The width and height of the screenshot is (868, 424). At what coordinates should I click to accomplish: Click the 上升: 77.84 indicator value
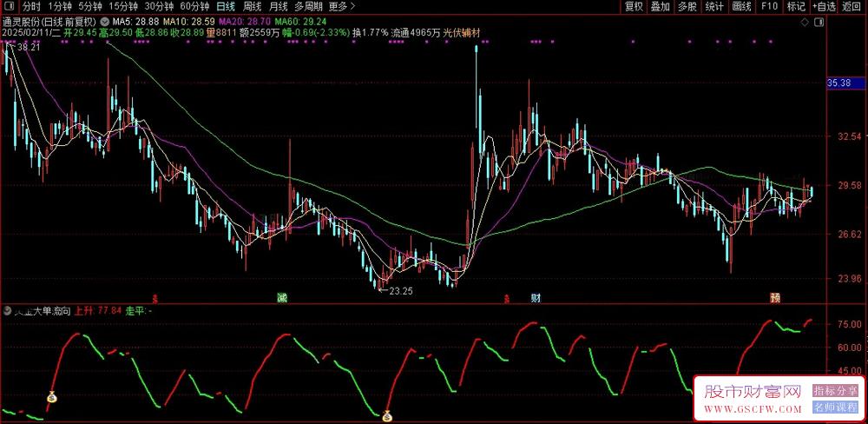pyautogui.click(x=98, y=312)
